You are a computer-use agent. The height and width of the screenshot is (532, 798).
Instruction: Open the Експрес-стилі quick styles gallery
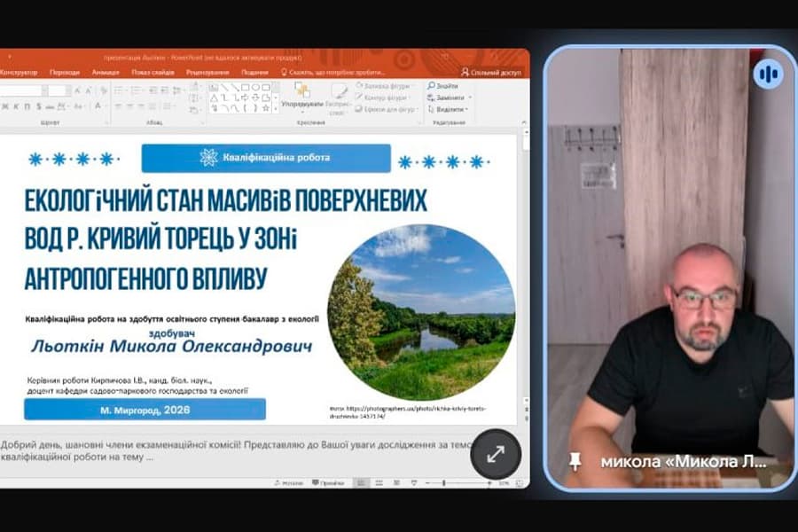click(339, 99)
